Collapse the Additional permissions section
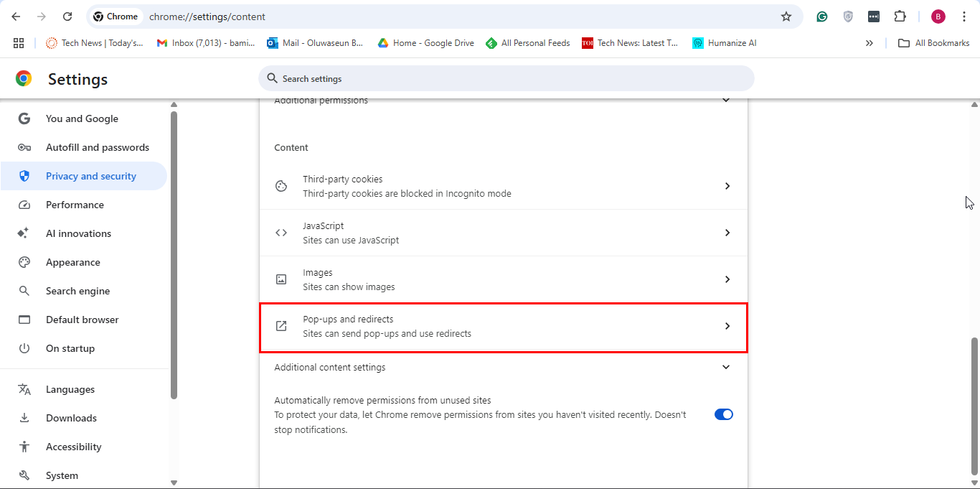The height and width of the screenshot is (489, 980). coord(726,101)
